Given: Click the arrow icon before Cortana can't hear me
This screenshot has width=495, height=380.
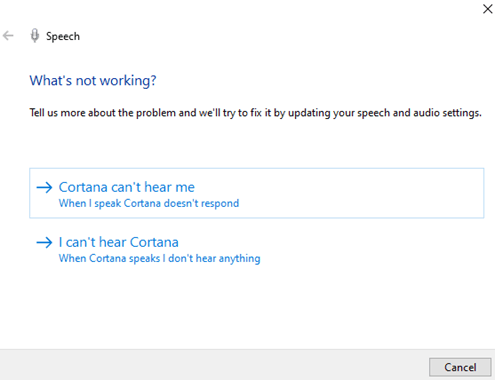Looking at the screenshot, I should (x=44, y=187).
